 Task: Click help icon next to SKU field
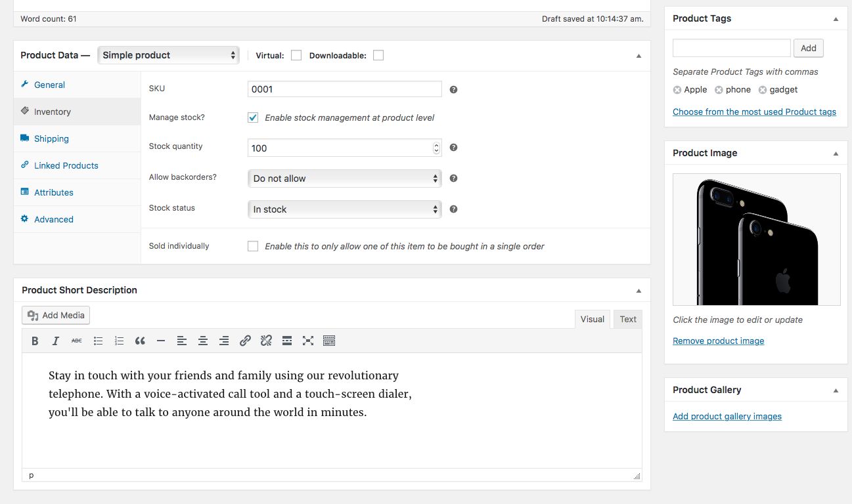pyautogui.click(x=453, y=89)
